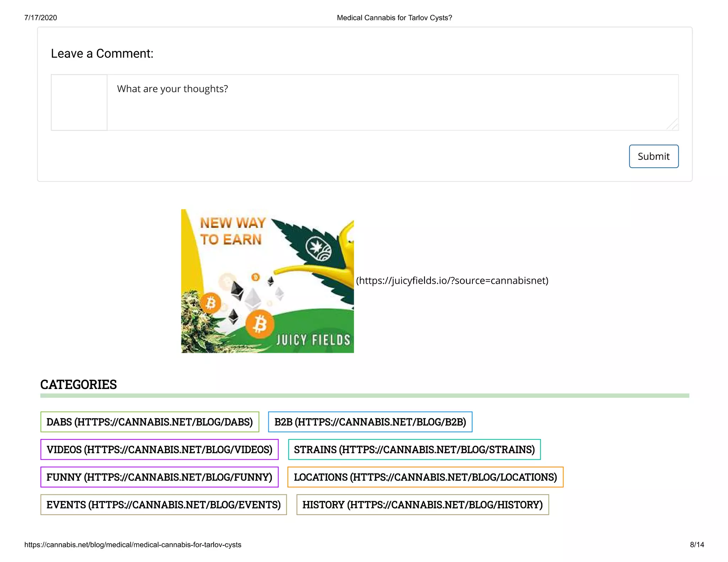Open the HISTORY category tag
Screen dimensions: 728x562
[422, 505]
